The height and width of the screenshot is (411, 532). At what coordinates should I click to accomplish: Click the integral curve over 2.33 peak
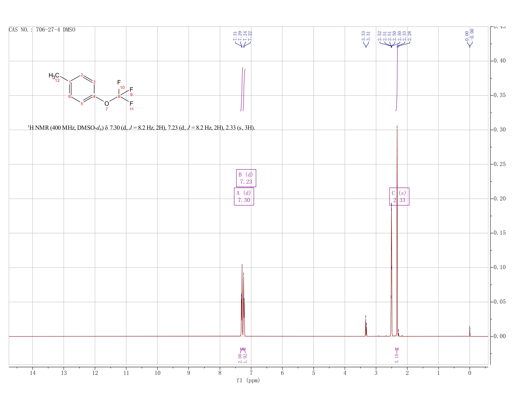(x=397, y=77)
